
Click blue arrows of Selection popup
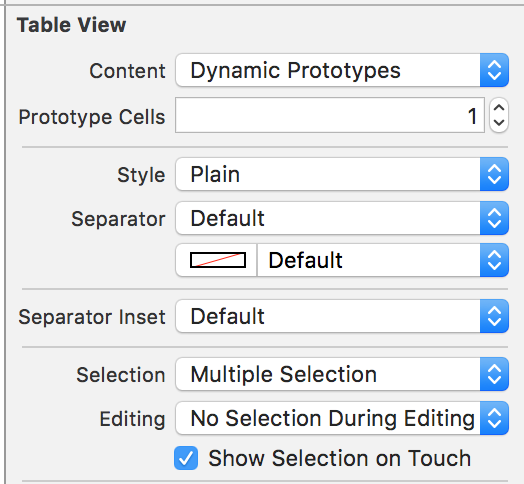(494, 374)
